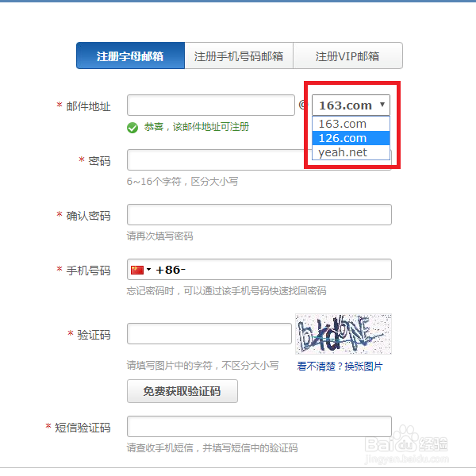The width and height of the screenshot is (476, 476).
Task: Click the 6~16个字符，区分大小写 hint
Action: coord(182,182)
